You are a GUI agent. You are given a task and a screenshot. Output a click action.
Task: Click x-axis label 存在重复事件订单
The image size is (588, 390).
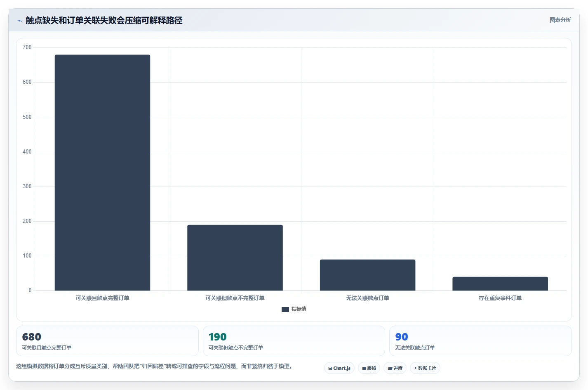coord(500,298)
